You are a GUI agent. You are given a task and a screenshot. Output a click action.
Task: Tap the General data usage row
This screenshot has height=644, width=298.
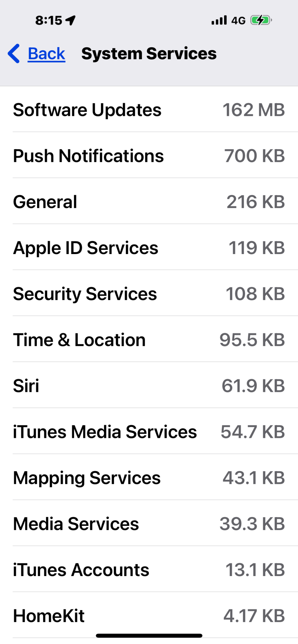coord(149,202)
